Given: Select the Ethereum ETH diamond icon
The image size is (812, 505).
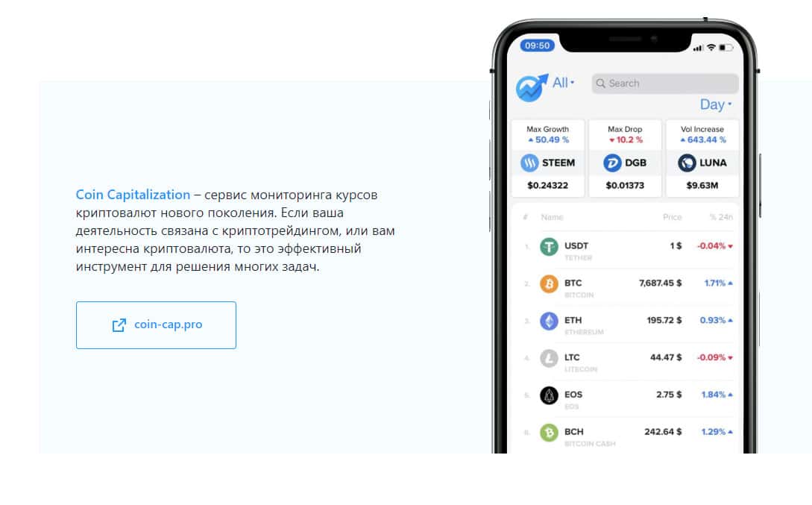Looking at the screenshot, I should (x=549, y=321).
